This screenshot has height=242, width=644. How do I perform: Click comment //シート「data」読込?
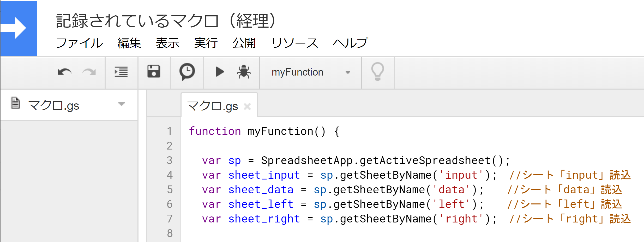coord(565,190)
